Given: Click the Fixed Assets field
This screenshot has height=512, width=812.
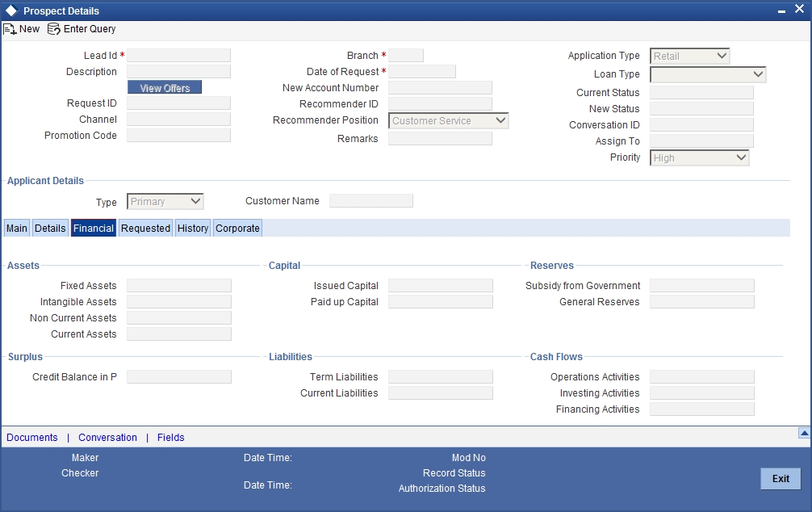Looking at the screenshot, I should click(179, 286).
